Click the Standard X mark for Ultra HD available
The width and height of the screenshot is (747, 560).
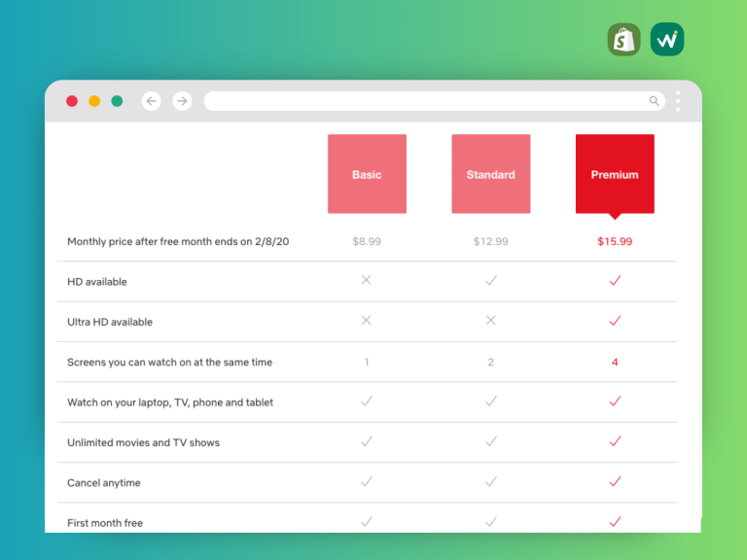[490, 320]
